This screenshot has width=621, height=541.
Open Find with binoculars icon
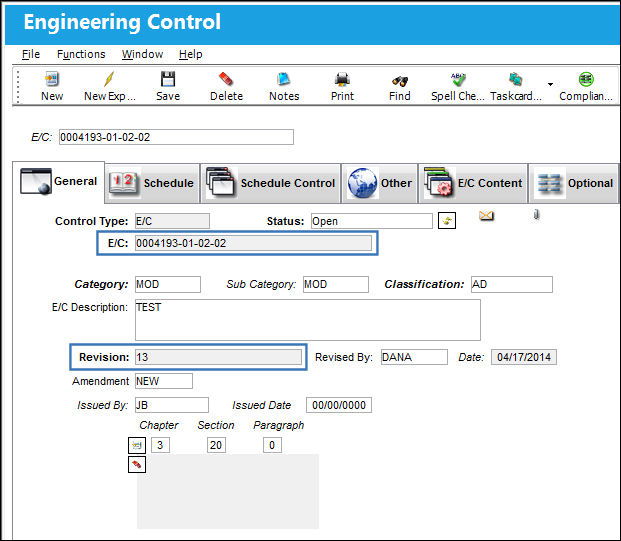click(400, 81)
